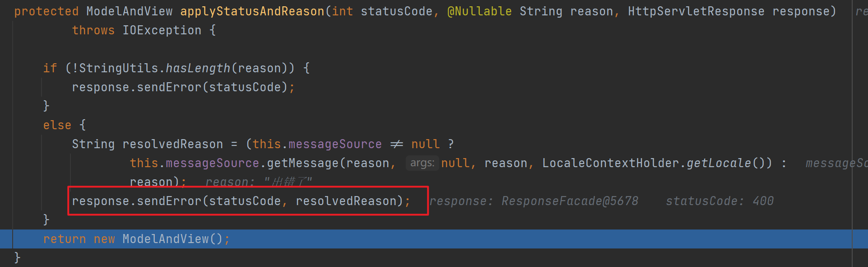Click the args: inlay parameter hint

[422, 163]
